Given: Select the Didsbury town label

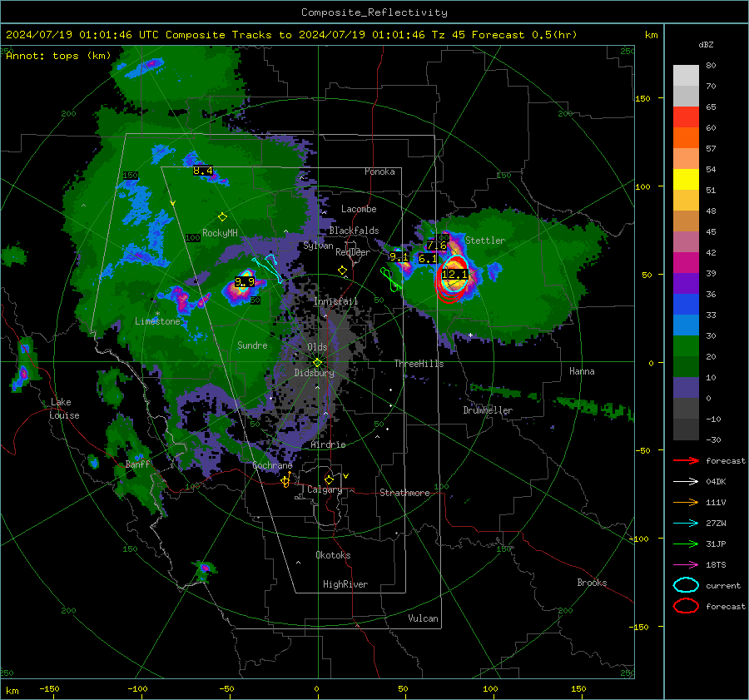Looking at the screenshot, I should click(x=314, y=373).
